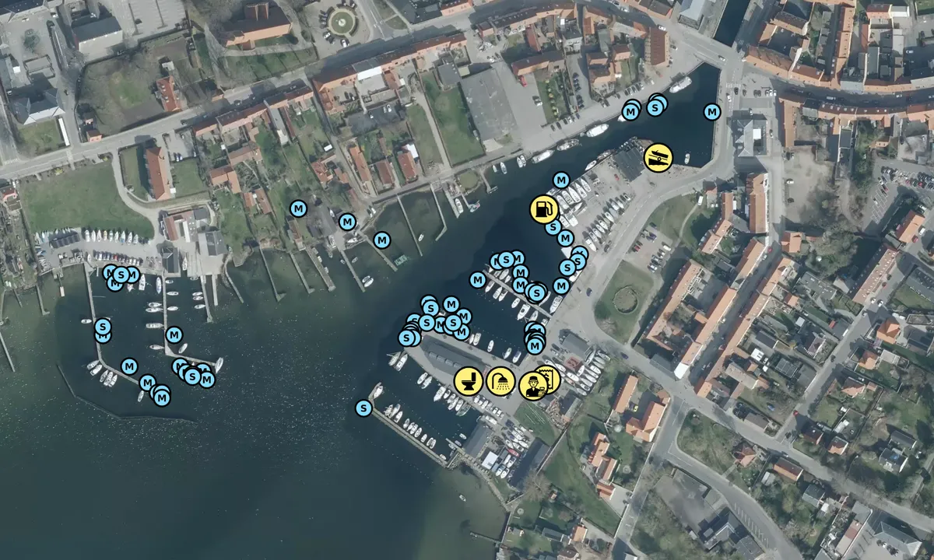Viewport: 934px width, 560px height.
Task: Click the toilet facilities marker
Action: click(470, 380)
